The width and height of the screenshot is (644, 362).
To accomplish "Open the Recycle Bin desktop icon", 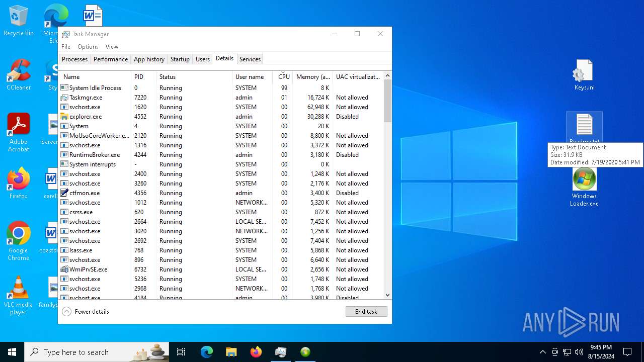I will point(19,20).
